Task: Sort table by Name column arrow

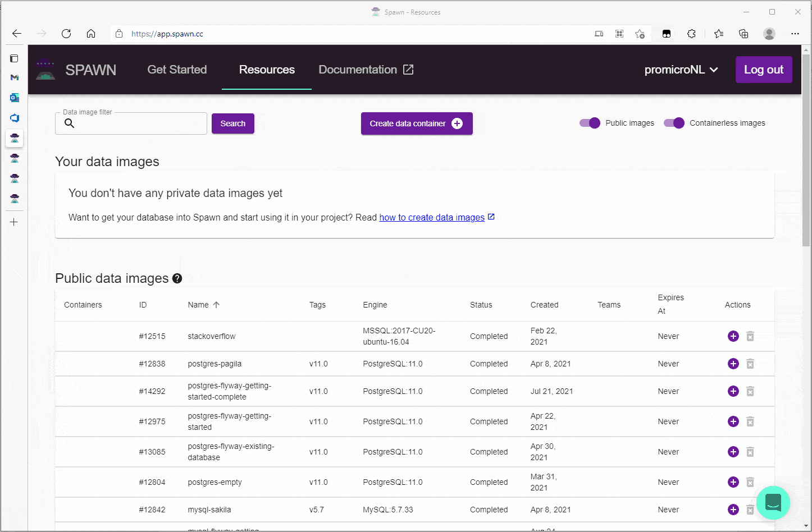Action: click(216, 305)
